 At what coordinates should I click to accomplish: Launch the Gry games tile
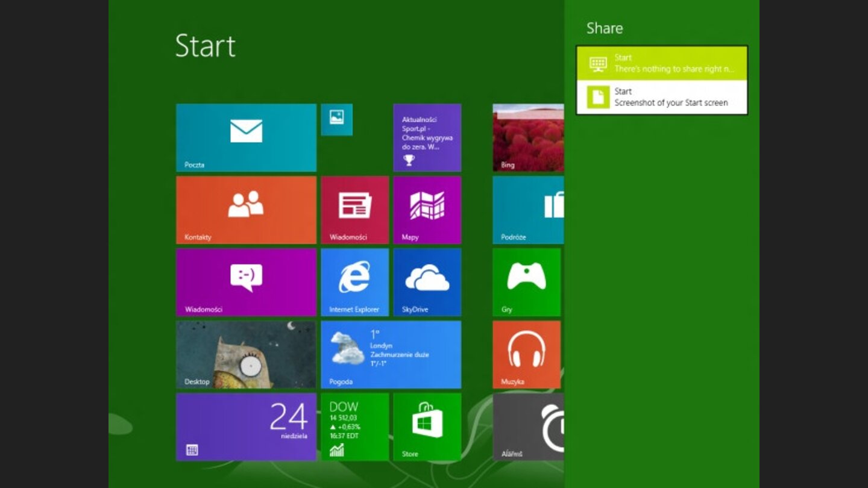coord(526,282)
